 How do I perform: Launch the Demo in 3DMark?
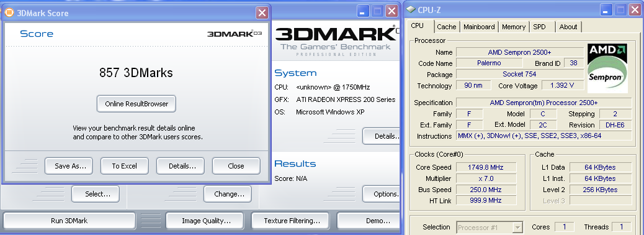pos(369,221)
